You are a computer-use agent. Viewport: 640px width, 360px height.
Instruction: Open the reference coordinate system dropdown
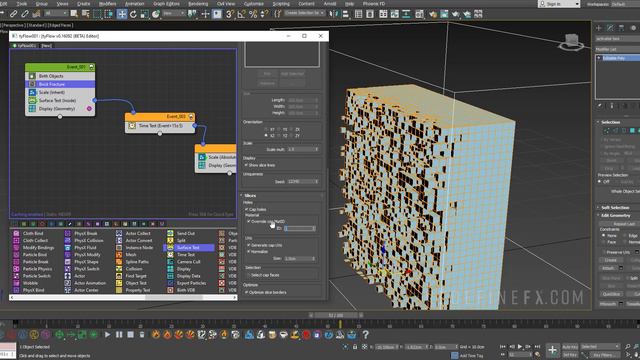173,13
